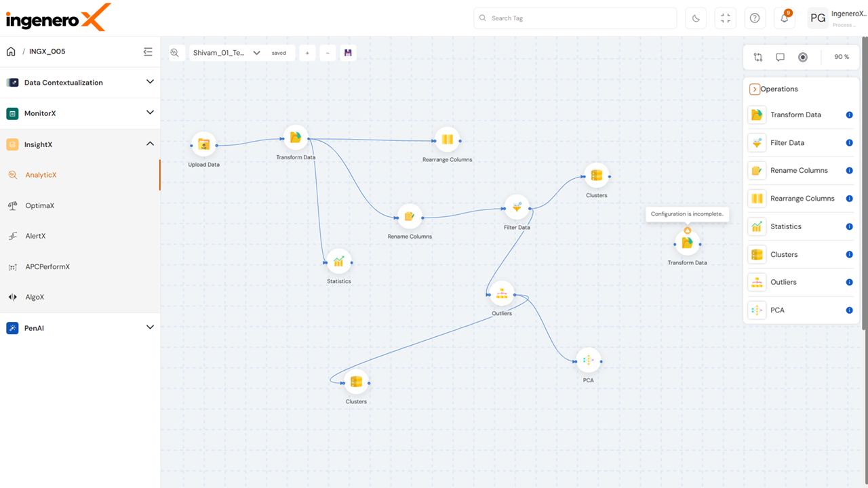Show info for PCA operation
Image resolution: width=868 pixels, height=488 pixels.
(x=850, y=310)
